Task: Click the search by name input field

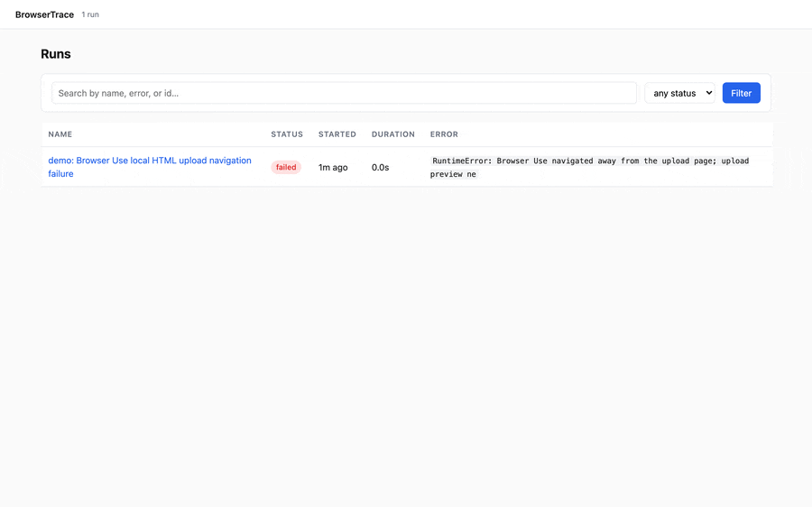Action: pos(344,93)
